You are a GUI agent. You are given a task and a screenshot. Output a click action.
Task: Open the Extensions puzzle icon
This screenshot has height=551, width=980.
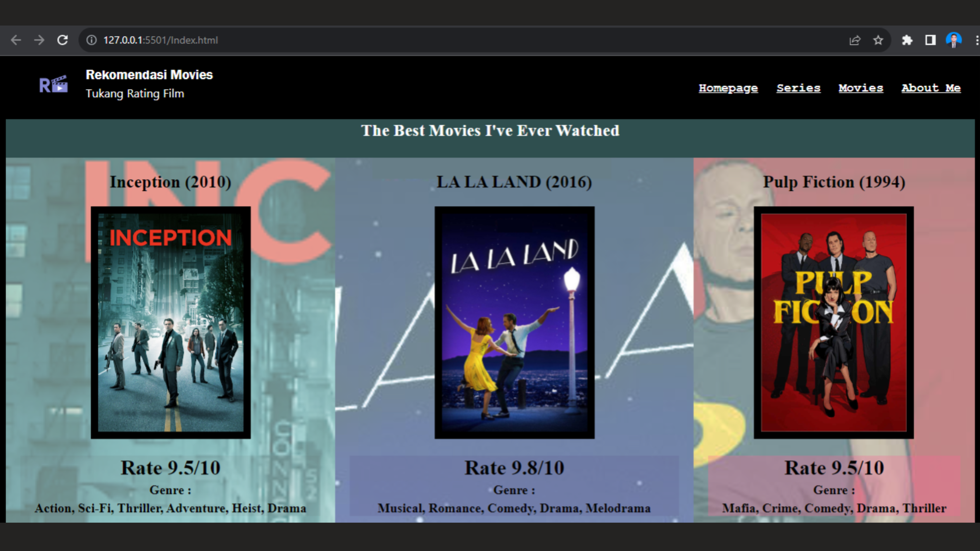coord(907,40)
